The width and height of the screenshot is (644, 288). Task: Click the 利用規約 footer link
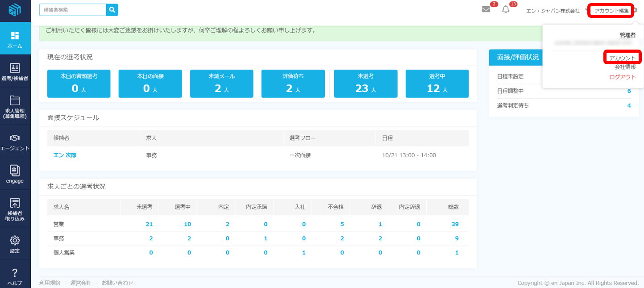50,283
